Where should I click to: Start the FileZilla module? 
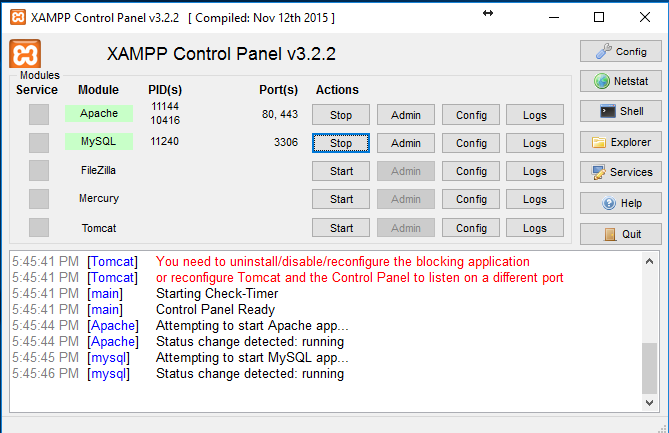pyautogui.click(x=341, y=171)
